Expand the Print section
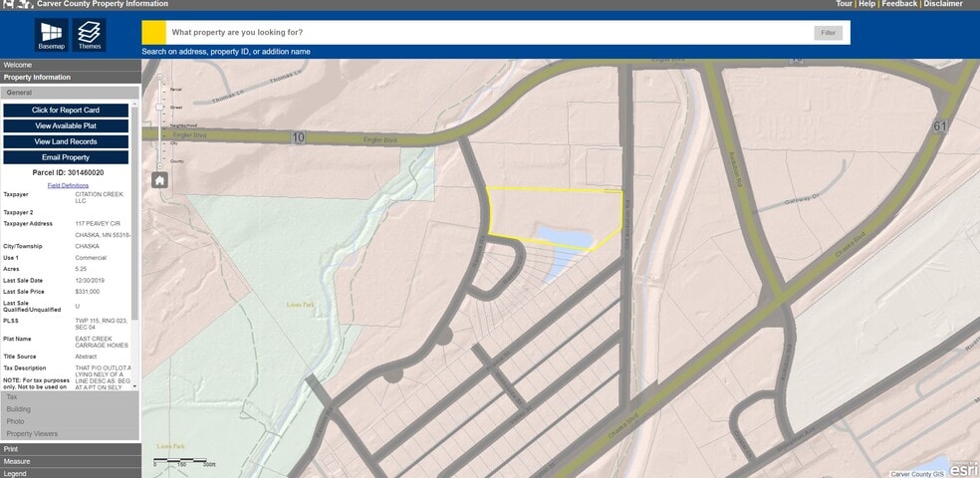The width and height of the screenshot is (980, 478). coord(70,449)
